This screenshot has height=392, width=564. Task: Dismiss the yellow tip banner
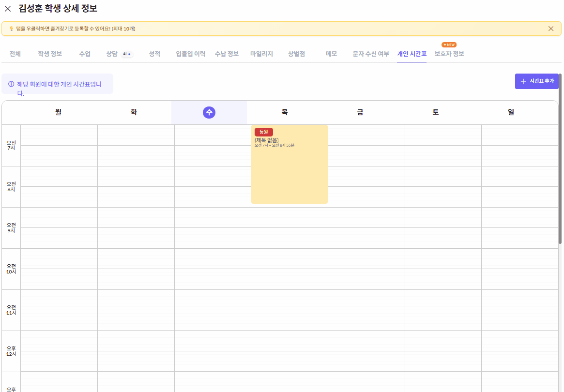pyautogui.click(x=551, y=29)
